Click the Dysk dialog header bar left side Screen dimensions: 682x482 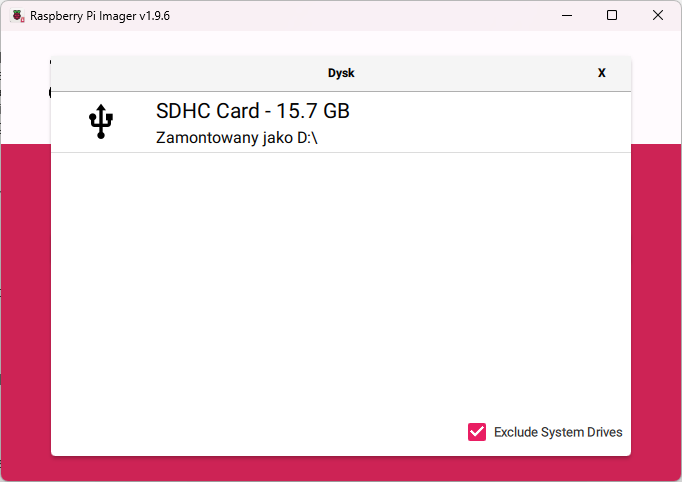[150, 73]
